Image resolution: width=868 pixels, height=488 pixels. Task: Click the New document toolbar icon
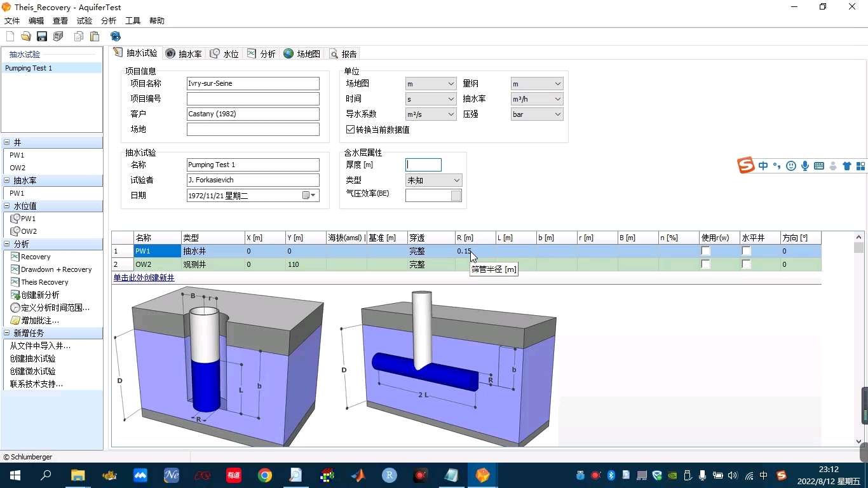(10, 36)
